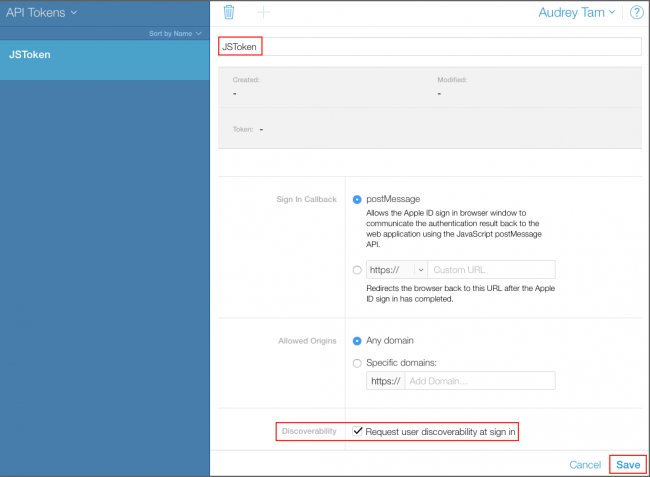Select the Custom URL radio button
Screen dimensions: 650x477
point(357,270)
